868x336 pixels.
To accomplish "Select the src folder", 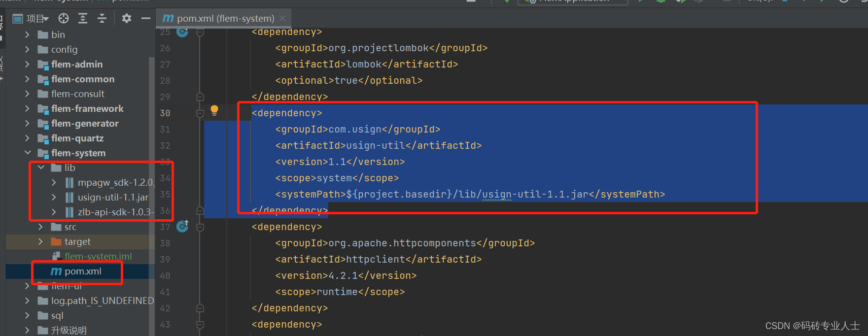I will coord(70,227).
